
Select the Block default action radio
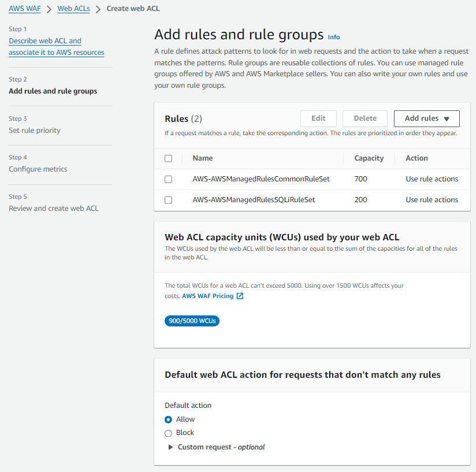click(168, 433)
